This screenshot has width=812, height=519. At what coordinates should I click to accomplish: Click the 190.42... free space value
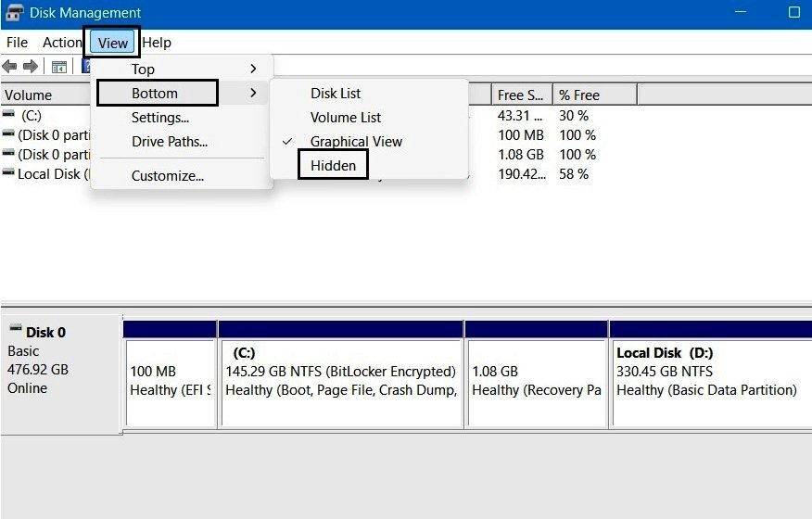pyautogui.click(x=522, y=174)
